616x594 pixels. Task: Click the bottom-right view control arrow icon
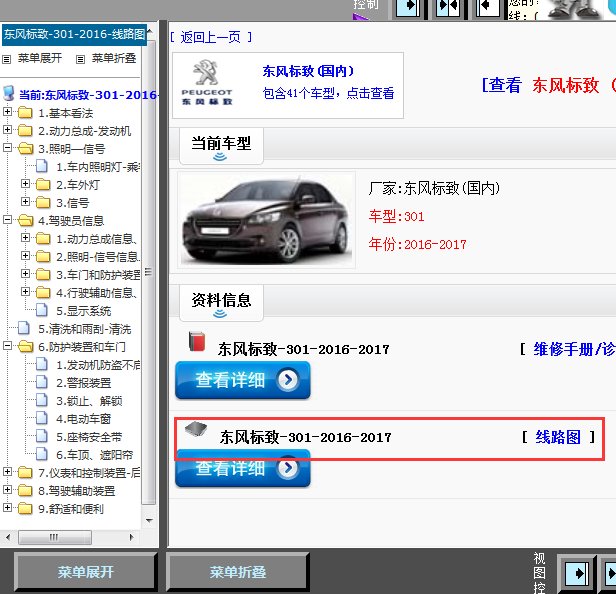577,574
